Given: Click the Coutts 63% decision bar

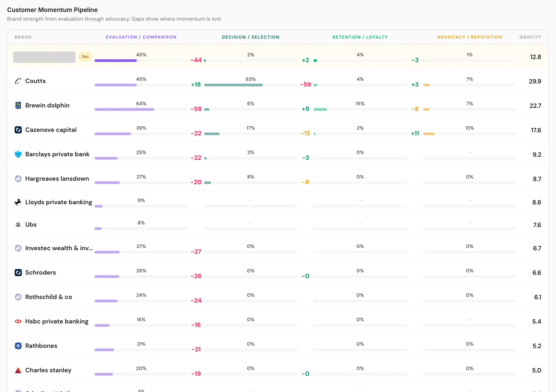Looking at the screenshot, I should pyautogui.click(x=233, y=85).
